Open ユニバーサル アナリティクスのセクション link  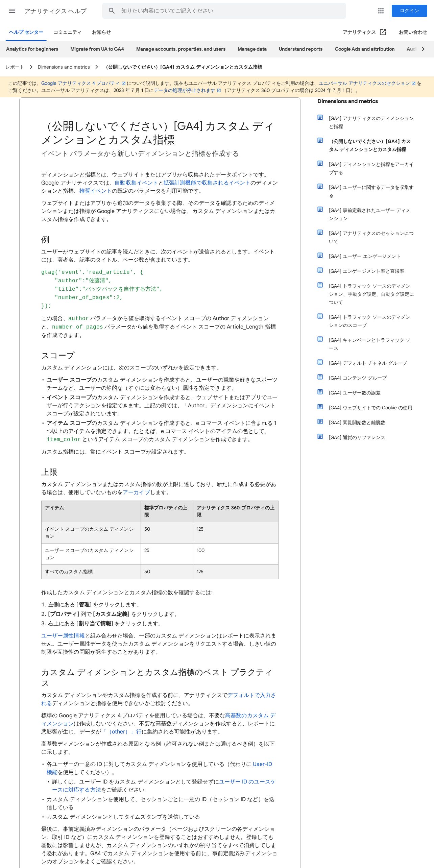tap(367, 83)
